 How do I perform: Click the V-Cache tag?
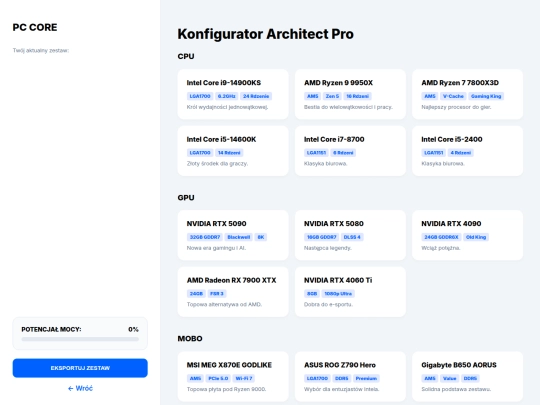tap(453, 96)
